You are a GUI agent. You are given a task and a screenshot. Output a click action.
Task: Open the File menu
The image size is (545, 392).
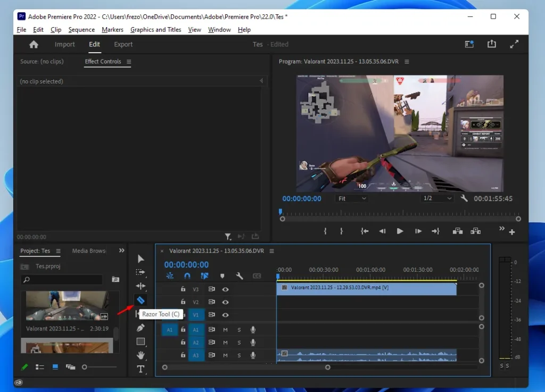click(x=21, y=29)
